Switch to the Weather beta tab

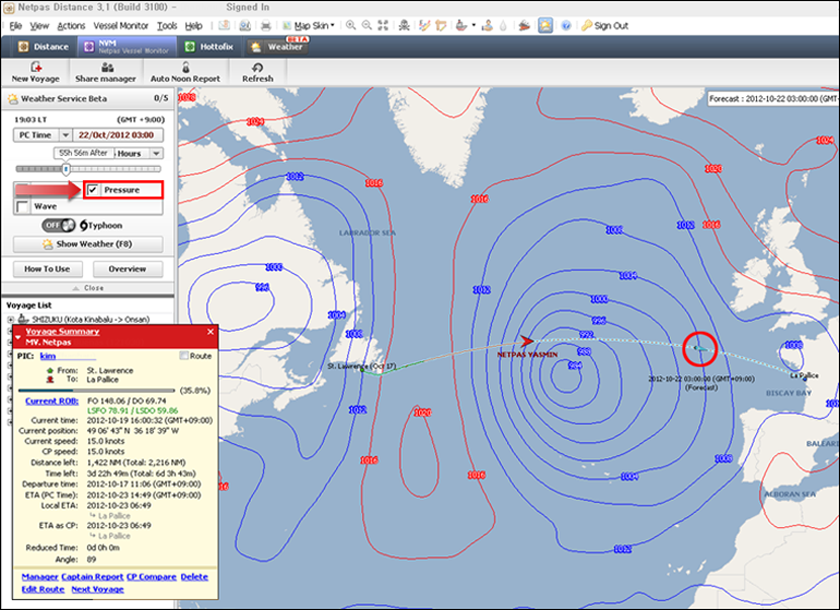(x=278, y=47)
